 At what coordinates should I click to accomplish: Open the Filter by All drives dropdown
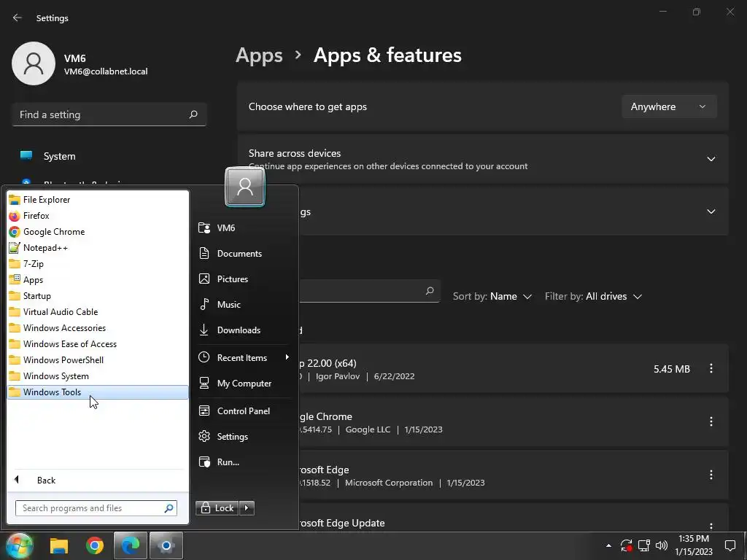(x=593, y=296)
